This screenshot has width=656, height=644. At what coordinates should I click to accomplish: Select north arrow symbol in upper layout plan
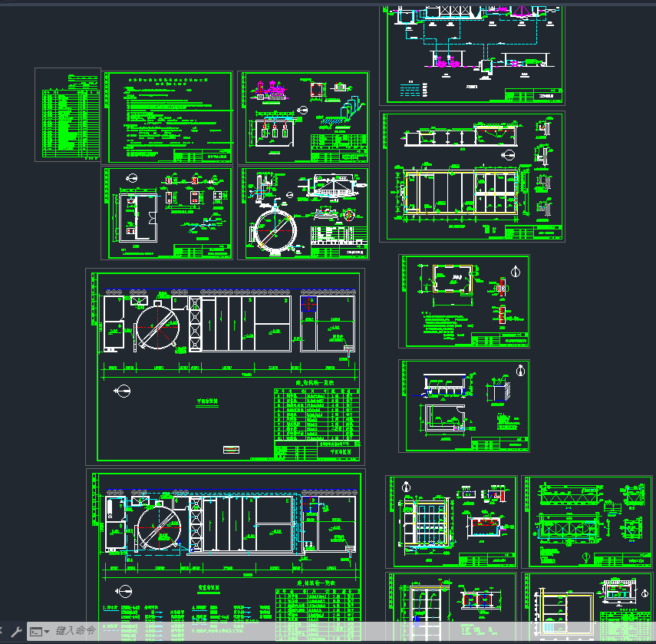click(122, 391)
